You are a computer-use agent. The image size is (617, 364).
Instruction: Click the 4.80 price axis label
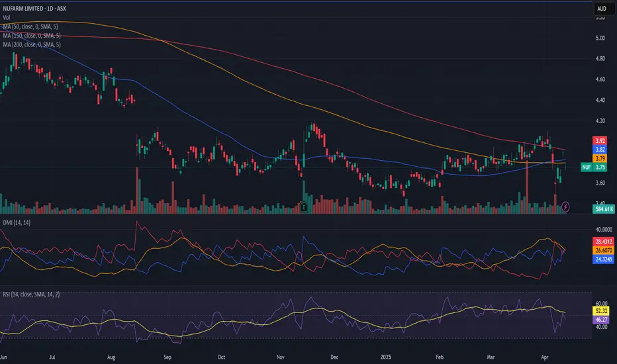600,59
